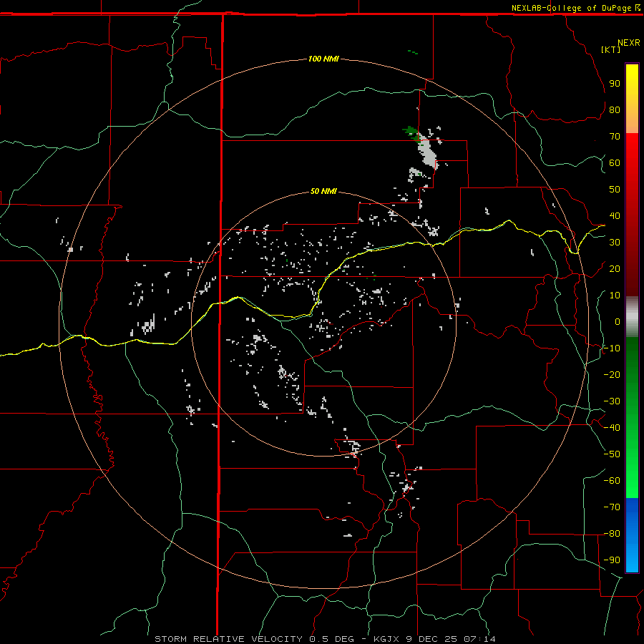The height and width of the screenshot is (644, 644).
Task: Click the 40 value on the velocity scale
Action: click(615, 215)
